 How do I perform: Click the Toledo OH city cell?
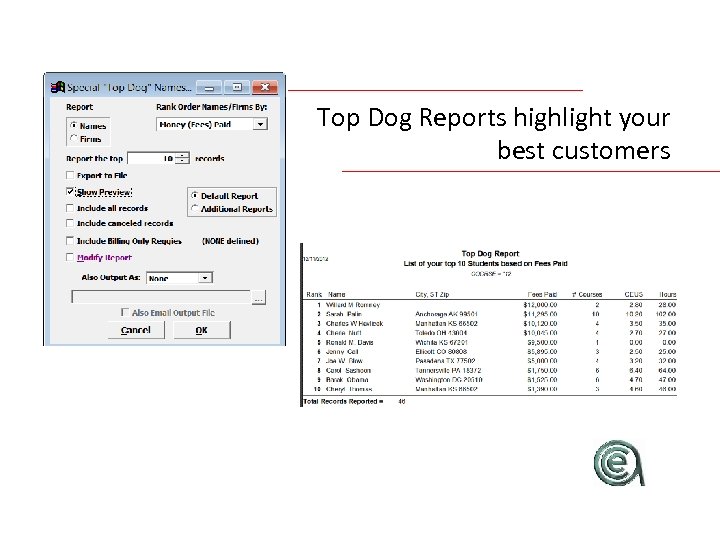click(x=441, y=333)
